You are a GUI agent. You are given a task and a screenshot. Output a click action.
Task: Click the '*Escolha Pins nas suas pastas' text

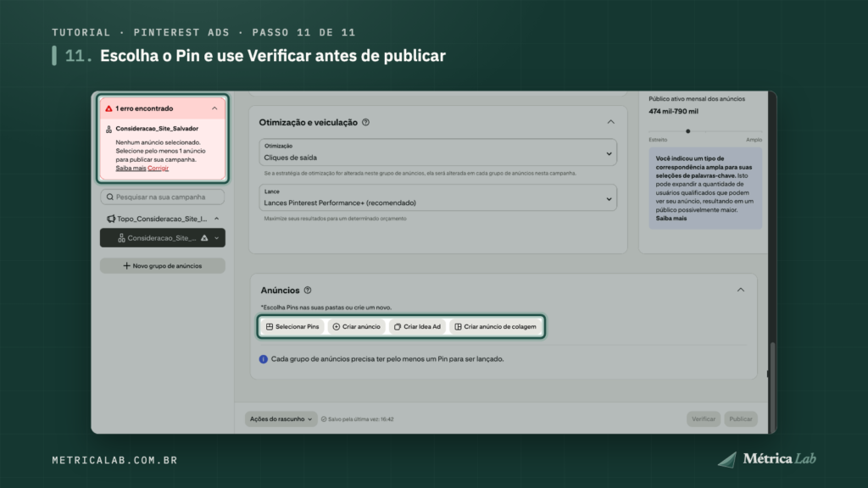point(326,308)
